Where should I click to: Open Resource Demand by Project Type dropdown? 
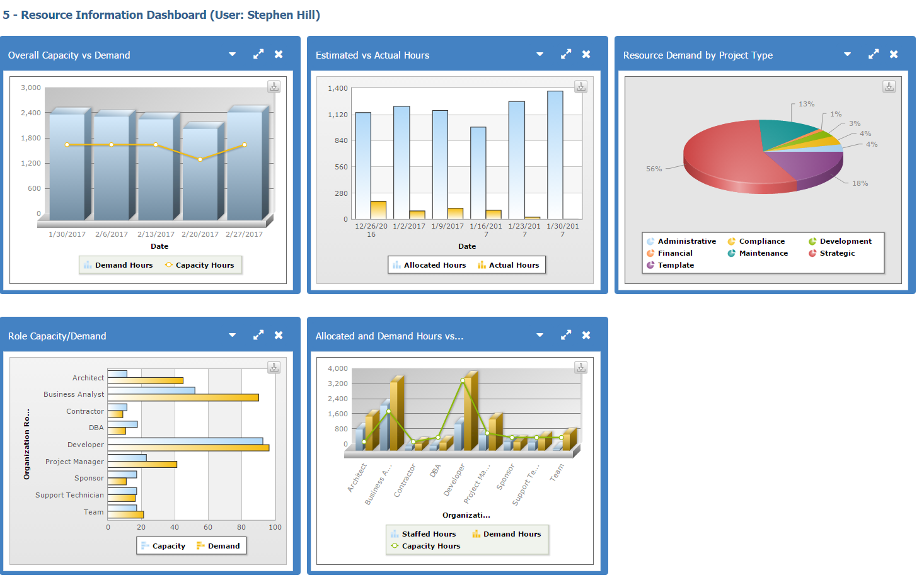click(x=847, y=55)
